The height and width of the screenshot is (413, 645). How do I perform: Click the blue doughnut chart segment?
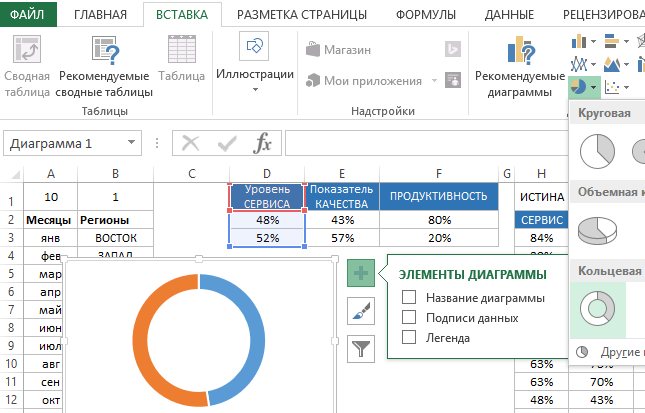point(257,341)
